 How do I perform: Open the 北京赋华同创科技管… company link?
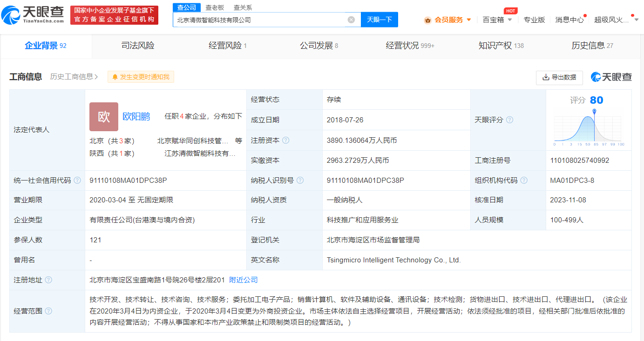coord(193,140)
